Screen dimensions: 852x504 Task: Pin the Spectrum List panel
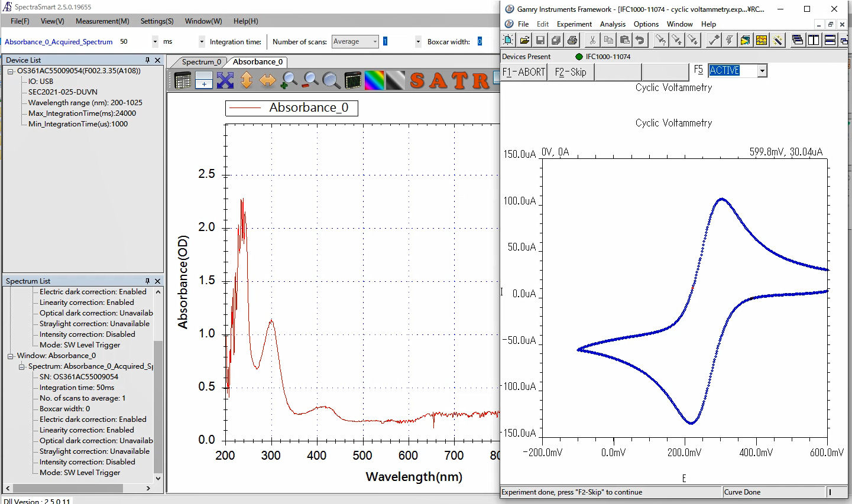tap(147, 281)
